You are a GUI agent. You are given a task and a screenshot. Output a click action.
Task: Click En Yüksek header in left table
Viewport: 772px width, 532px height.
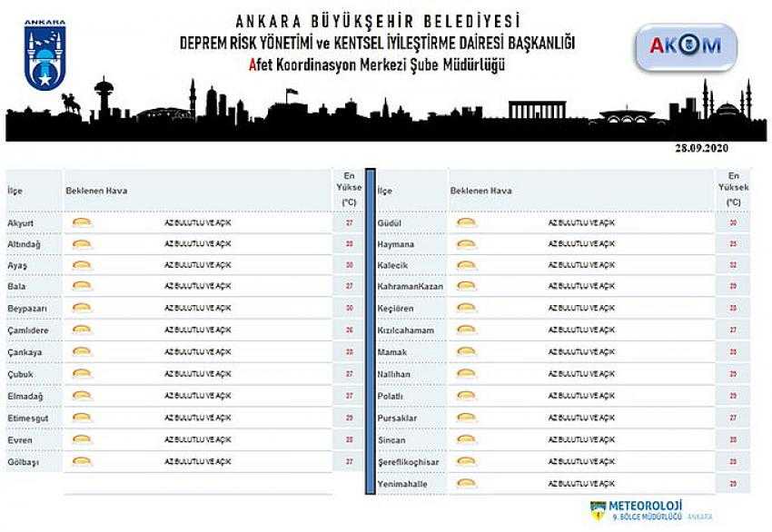[349, 188]
